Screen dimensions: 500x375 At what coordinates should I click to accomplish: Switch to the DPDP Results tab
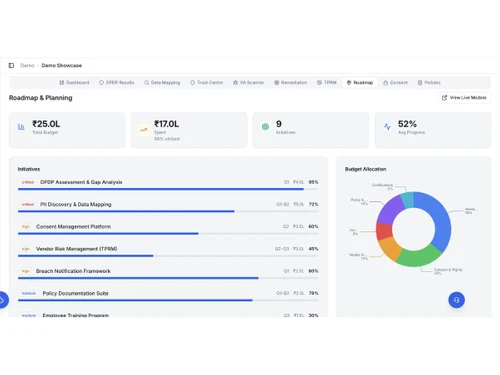click(x=117, y=82)
